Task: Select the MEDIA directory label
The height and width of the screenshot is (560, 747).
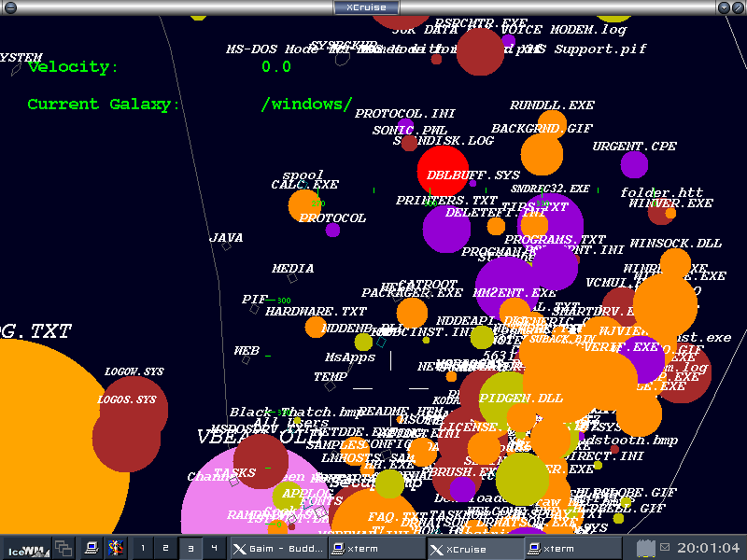Action: pos(292,269)
